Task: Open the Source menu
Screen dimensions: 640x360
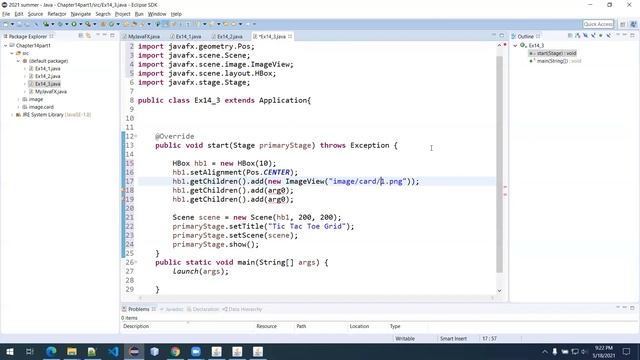Action: point(35,14)
